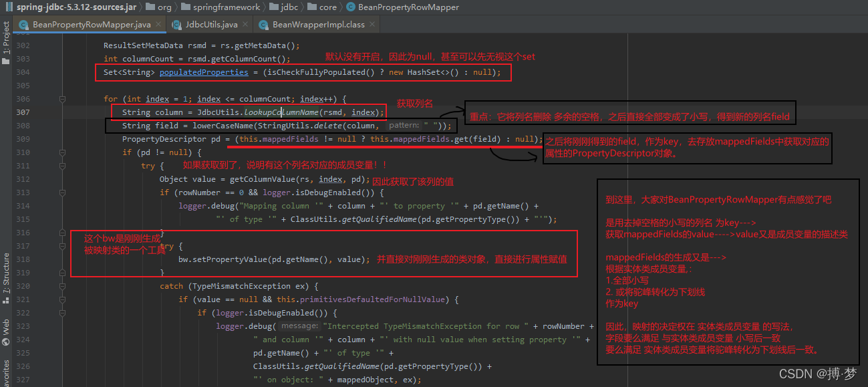Close the BeanPropertyRowMapper.java tab
This screenshot has height=387, width=868.
tap(158, 25)
